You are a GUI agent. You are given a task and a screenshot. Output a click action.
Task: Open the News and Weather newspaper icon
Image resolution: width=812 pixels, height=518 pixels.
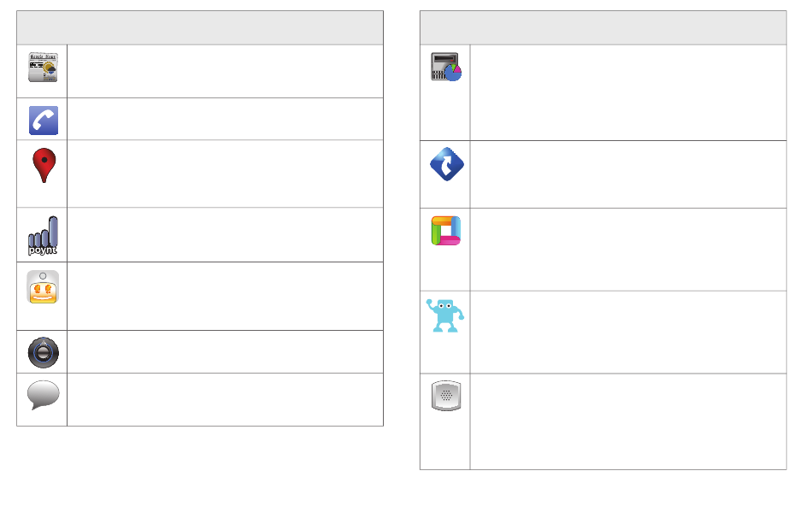tap(43, 68)
